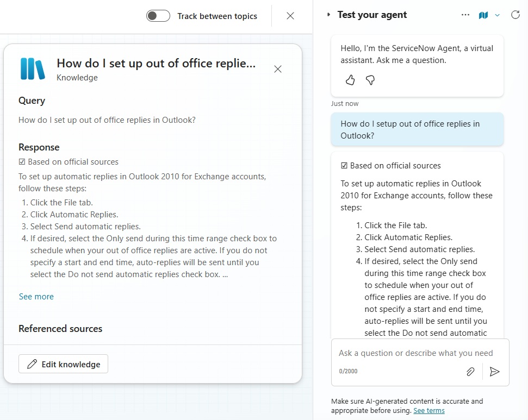Toggle Track between topics switch
The height and width of the screenshot is (420, 528).
pos(158,16)
